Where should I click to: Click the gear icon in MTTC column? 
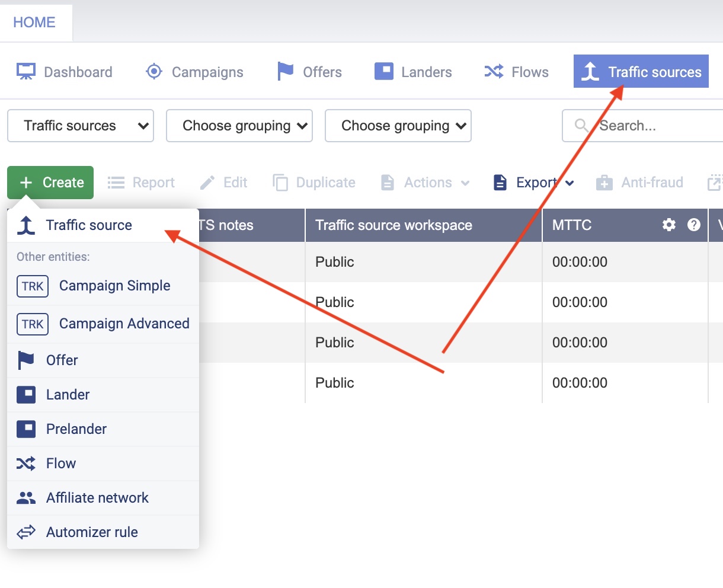(668, 225)
